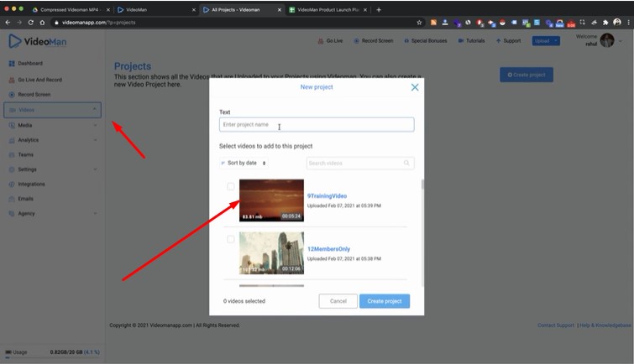Click Go Live in the top bar
This screenshot has width=634, height=364.
coord(330,41)
